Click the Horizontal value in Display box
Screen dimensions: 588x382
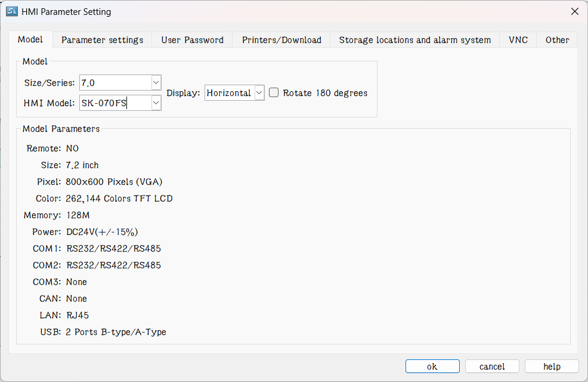click(228, 93)
